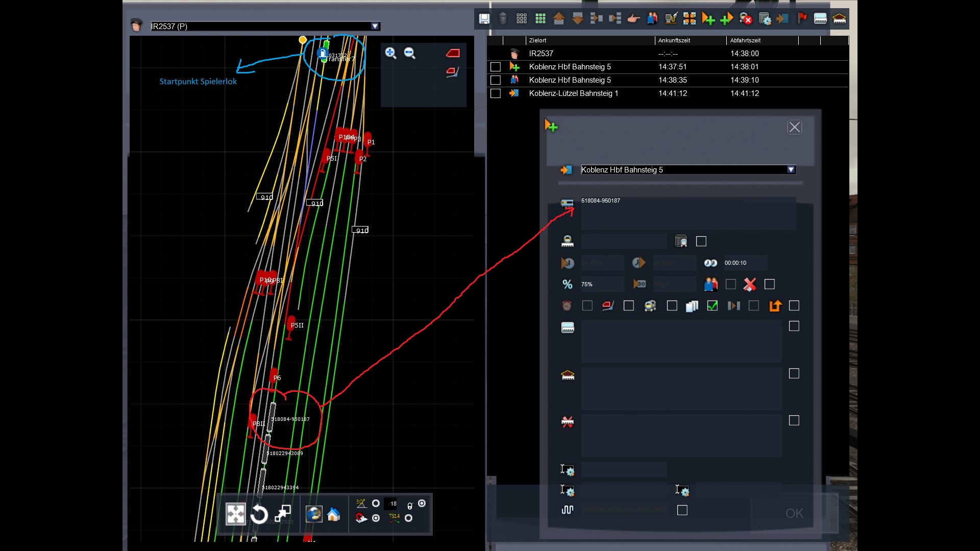Zoom in the 2D map
Screen dimensions: 980x551
click(x=390, y=53)
